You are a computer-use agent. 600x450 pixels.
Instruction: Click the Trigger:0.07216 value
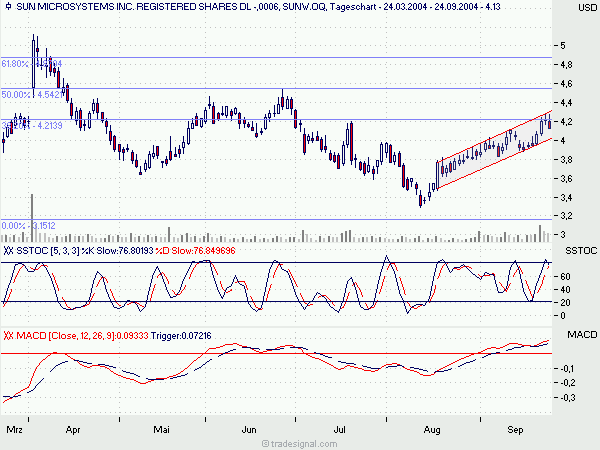tap(181, 336)
